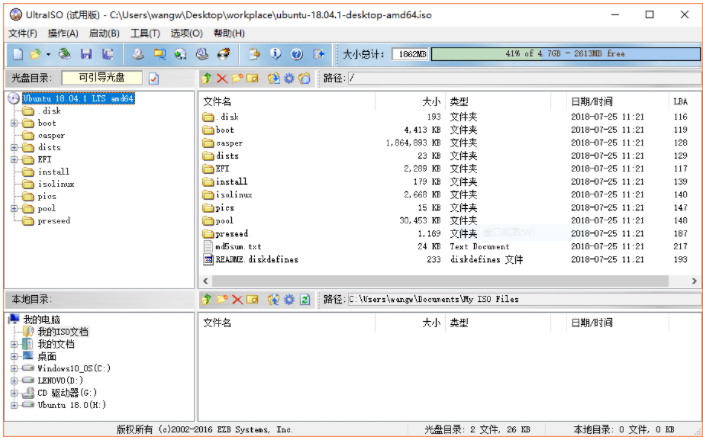
Task: Click the gear icon in local directory toolbar
Action: click(x=289, y=300)
